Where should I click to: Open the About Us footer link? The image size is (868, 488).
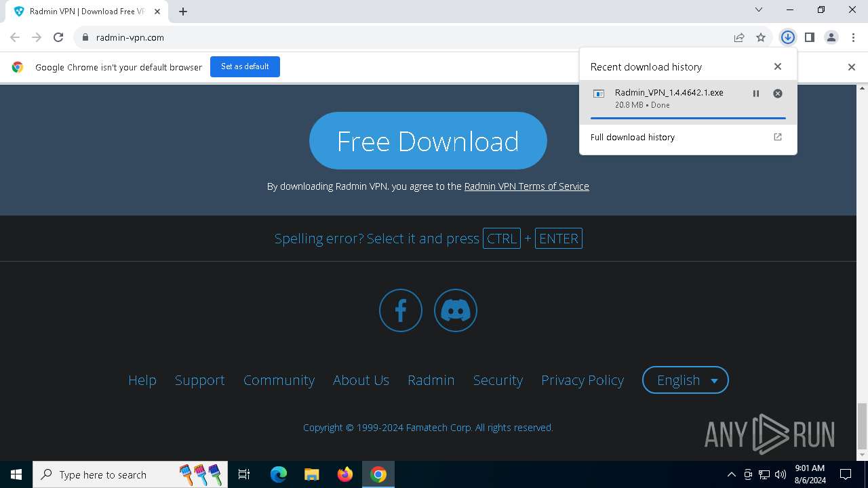(361, 380)
